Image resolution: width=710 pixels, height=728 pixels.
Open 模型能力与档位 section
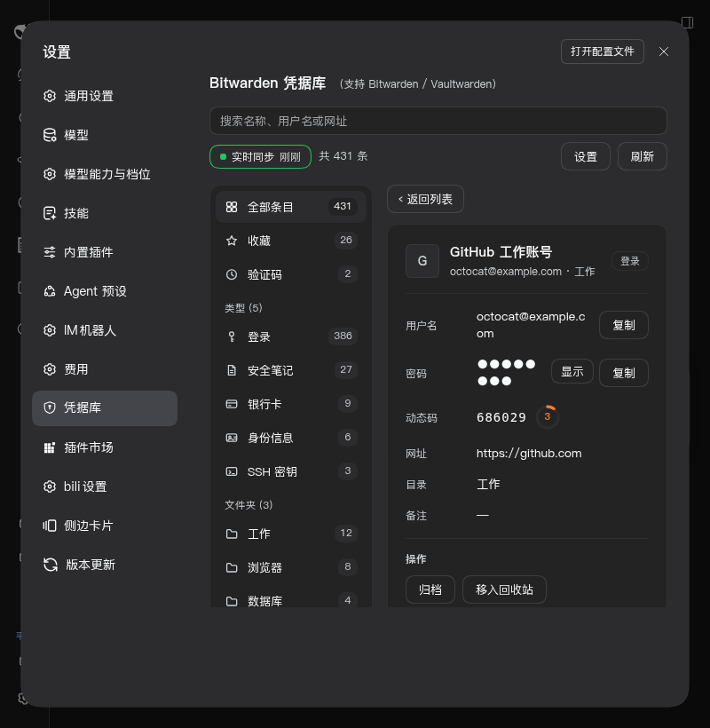click(105, 174)
